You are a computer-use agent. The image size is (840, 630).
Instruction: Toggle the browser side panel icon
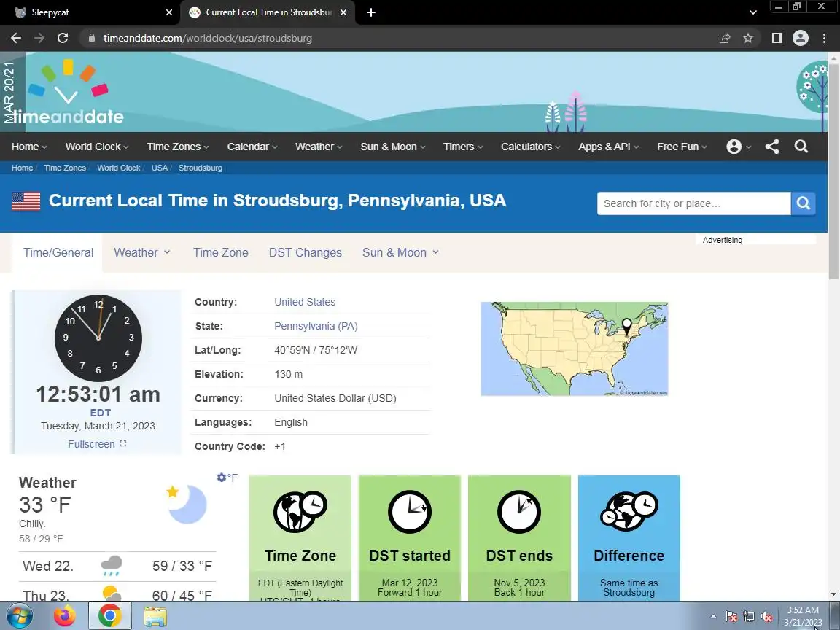777,38
